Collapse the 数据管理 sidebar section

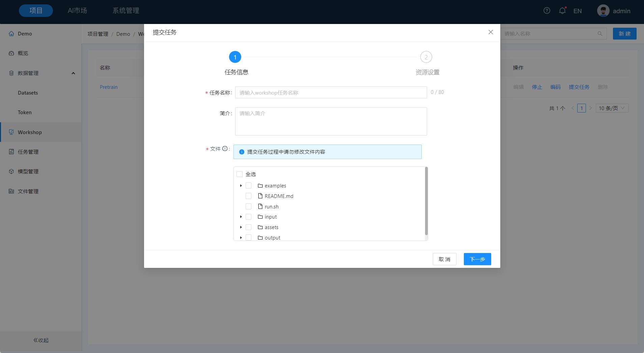tap(73, 73)
